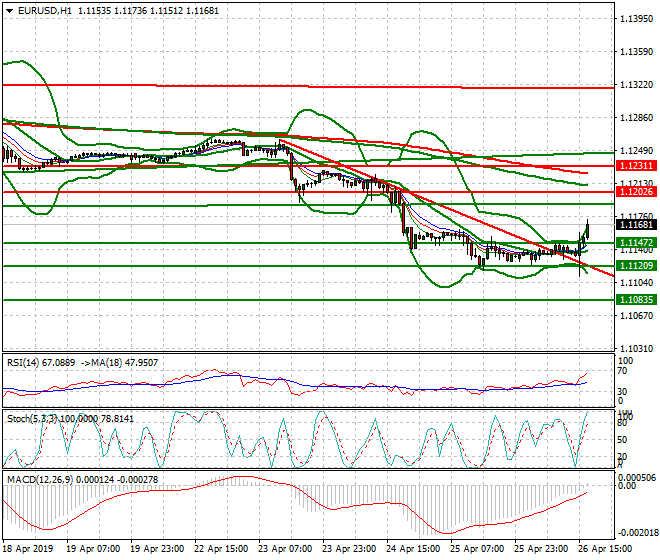The image size is (660, 560).
Task: Click the MACD scale value 0.000506
Action: (x=636, y=477)
